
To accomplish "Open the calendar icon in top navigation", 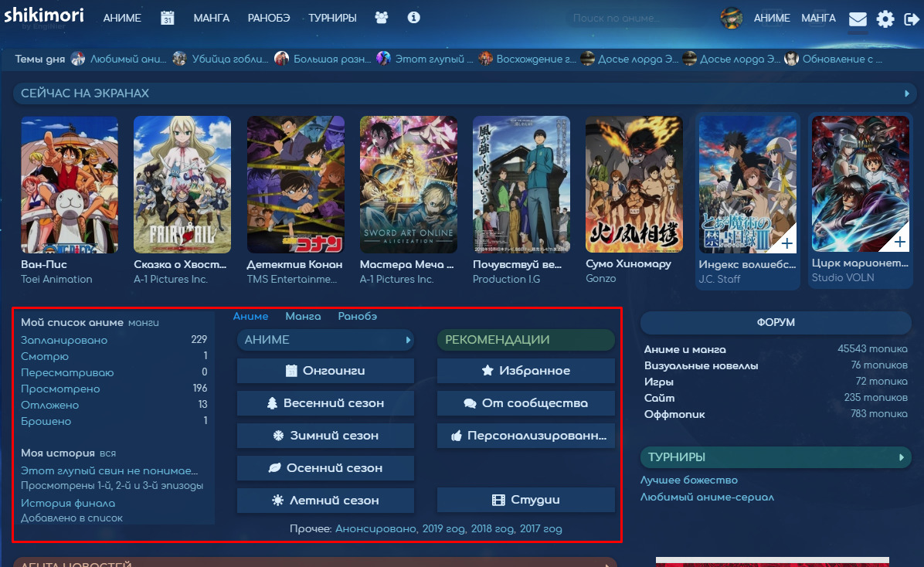I will pos(168,18).
